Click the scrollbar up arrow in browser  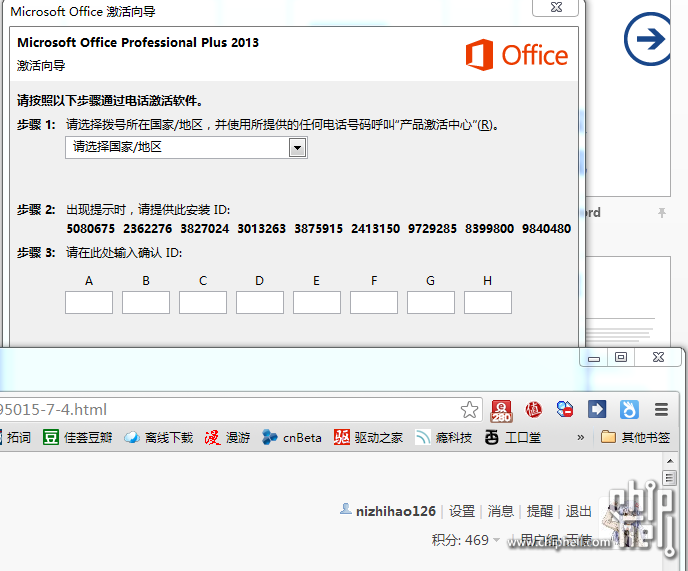tap(670, 461)
